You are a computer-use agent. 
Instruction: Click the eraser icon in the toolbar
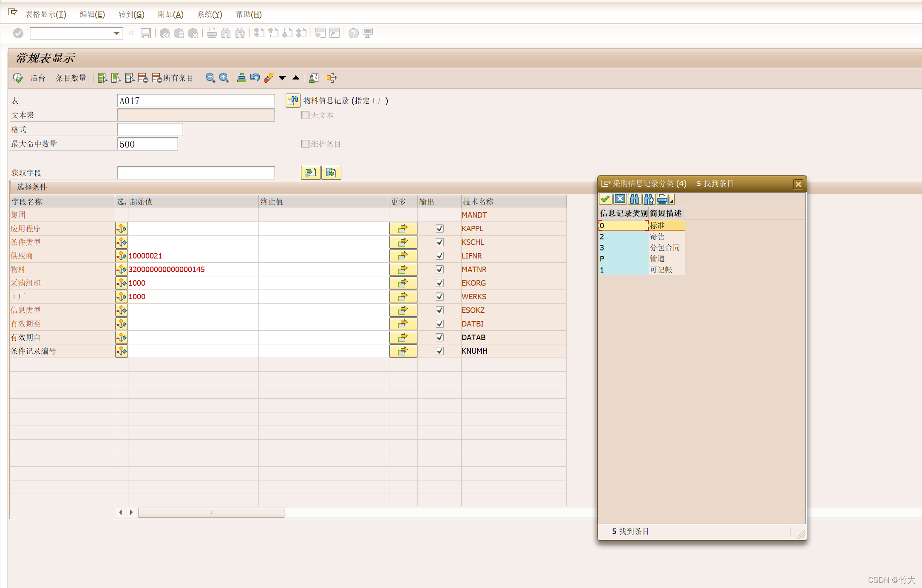click(x=269, y=78)
